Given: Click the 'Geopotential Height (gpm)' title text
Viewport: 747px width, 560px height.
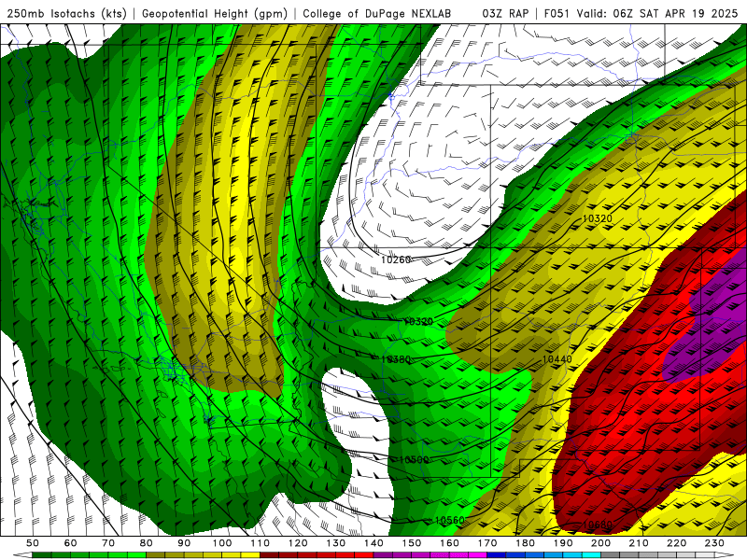Looking at the screenshot, I should click(215, 14).
